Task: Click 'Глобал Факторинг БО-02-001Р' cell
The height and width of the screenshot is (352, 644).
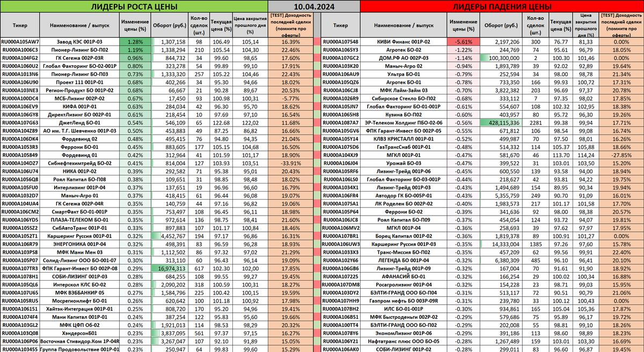Action: pos(79,65)
